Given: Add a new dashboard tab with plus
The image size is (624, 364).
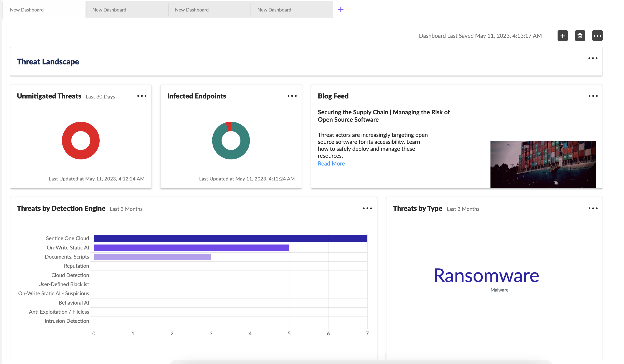Looking at the screenshot, I should coord(341,10).
